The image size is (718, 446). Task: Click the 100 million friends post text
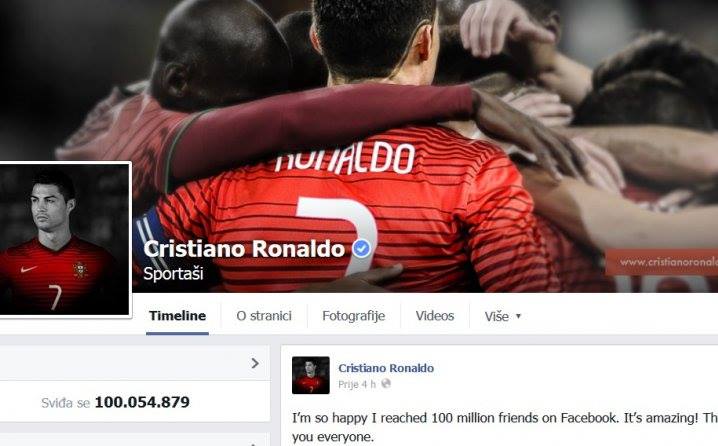click(x=505, y=427)
